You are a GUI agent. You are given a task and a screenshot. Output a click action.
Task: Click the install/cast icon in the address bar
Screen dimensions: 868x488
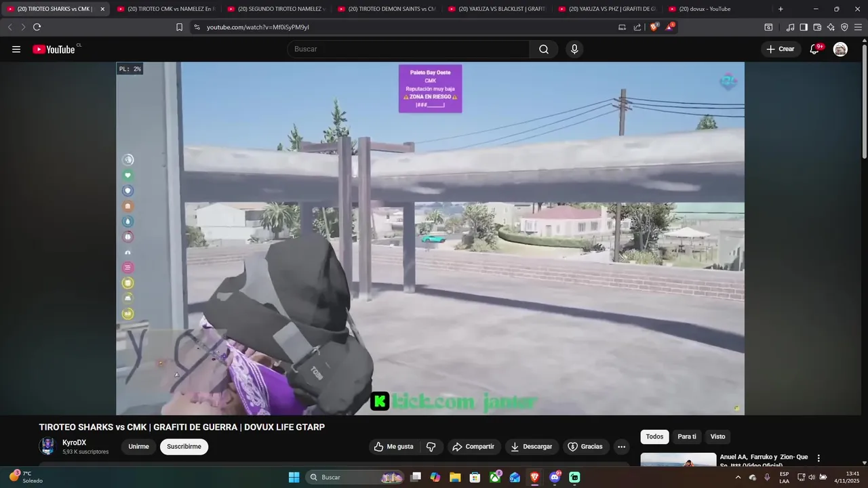(622, 27)
